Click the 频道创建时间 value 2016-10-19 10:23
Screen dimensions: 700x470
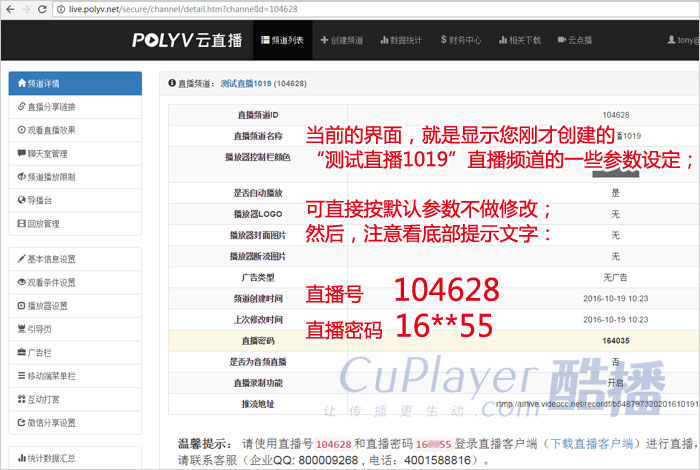click(616, 299)
